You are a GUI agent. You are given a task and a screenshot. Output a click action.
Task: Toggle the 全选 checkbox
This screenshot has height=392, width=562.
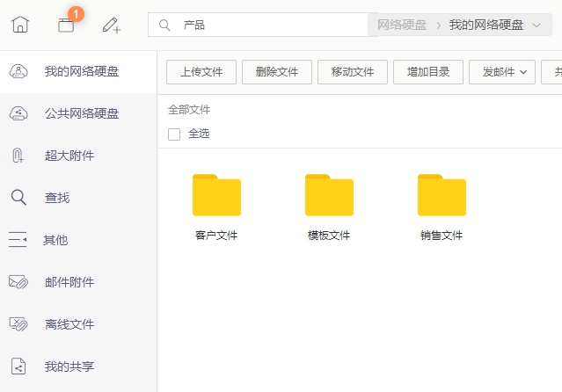tap(174, 134)
